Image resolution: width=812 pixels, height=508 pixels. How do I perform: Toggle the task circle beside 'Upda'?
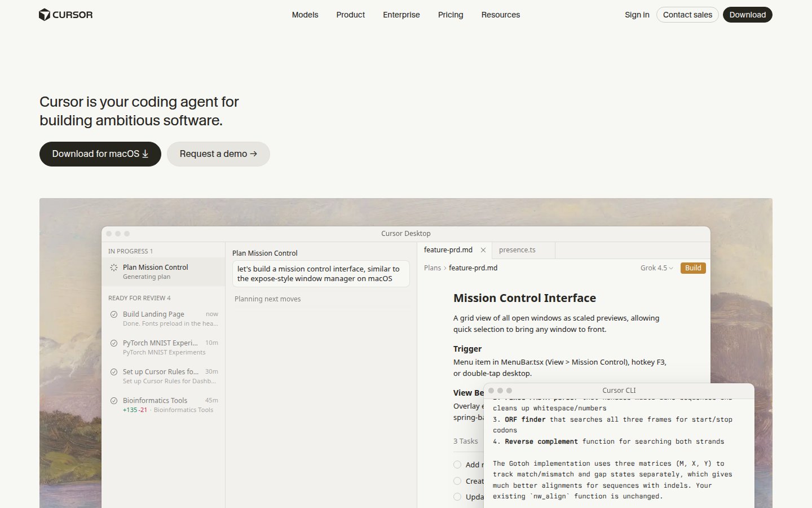click(457, 497)
